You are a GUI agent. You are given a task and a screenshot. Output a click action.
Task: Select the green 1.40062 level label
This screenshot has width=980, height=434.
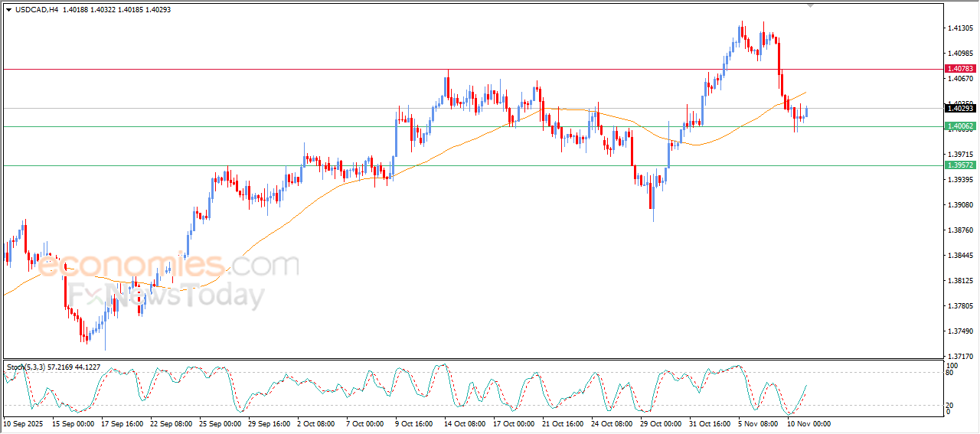pyautogui.click(x=960, y=126)
